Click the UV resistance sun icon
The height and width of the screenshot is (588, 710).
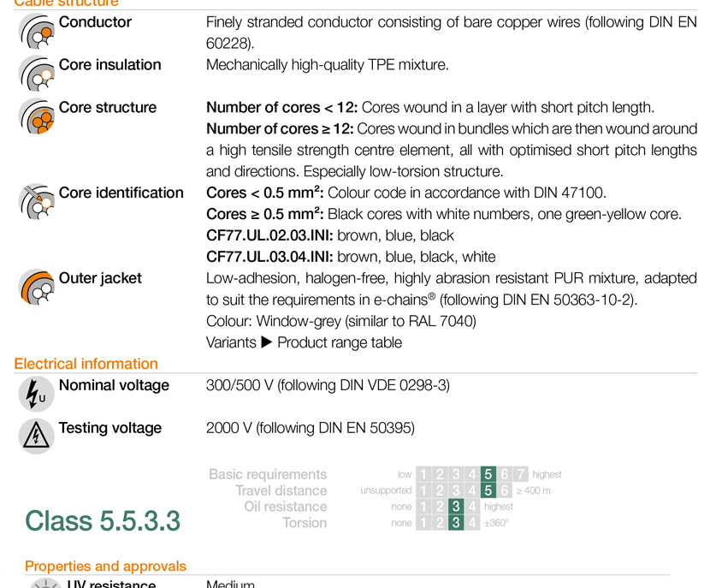coord(45,583)
